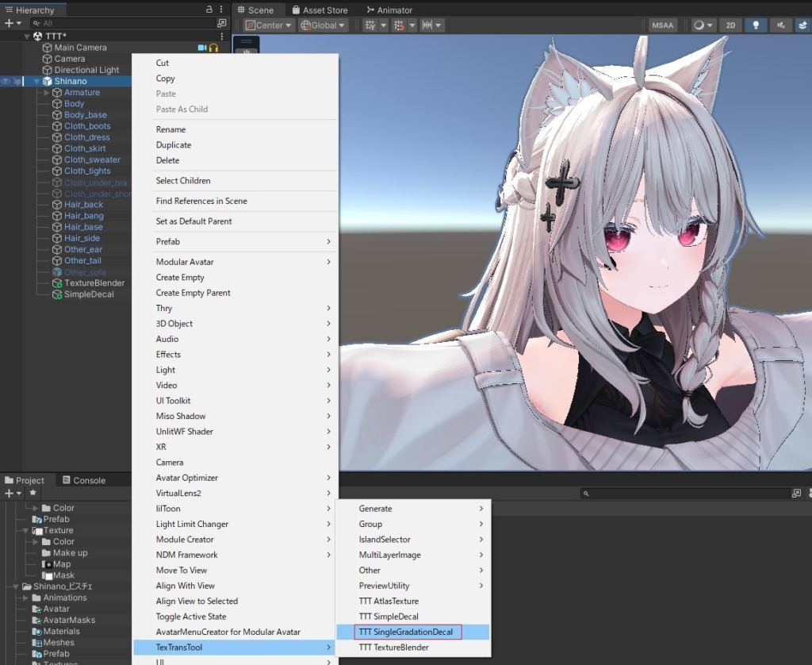Toggle visibility eye for Shinano object
Screen dimensions: 812x665
(x=6, y=81)
